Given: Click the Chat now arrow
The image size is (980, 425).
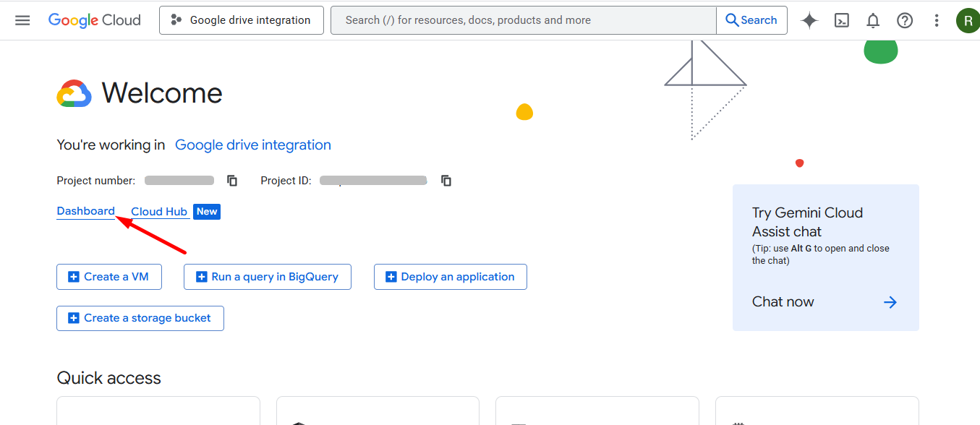Looking at the screenshot, I should (x=890, y=302).
